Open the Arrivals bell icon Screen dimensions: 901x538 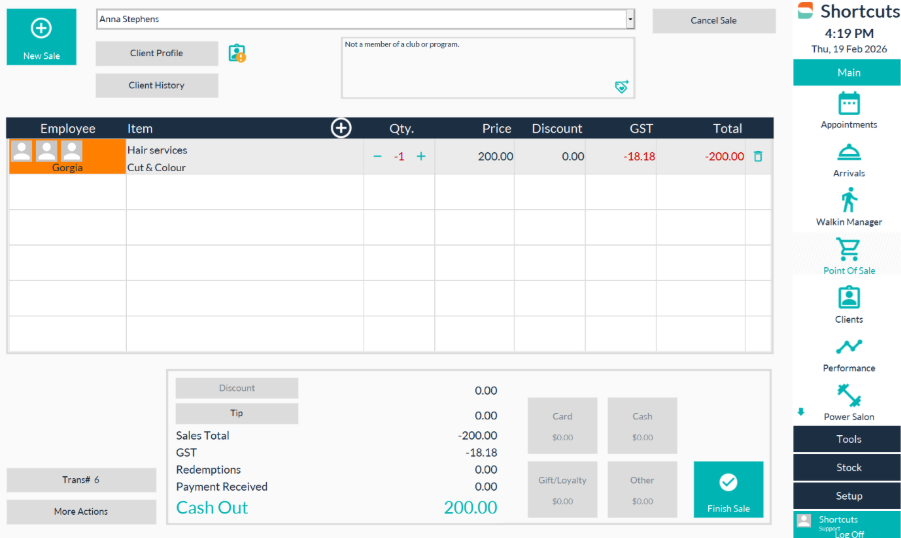[849, 153]
